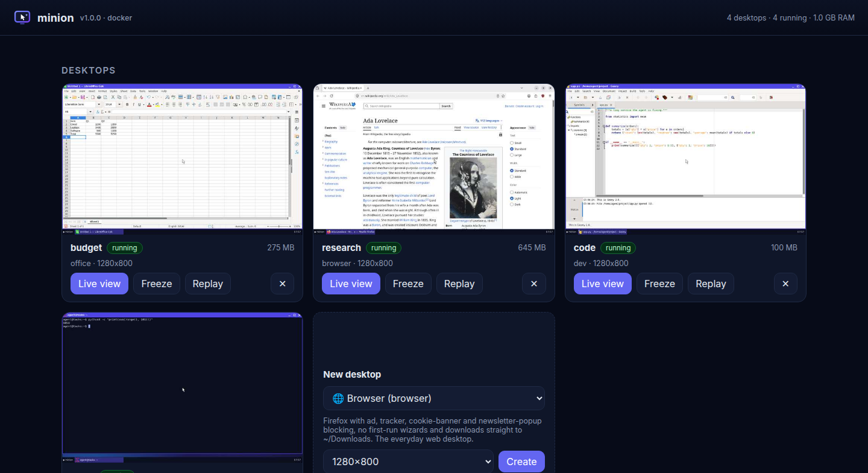868x473 pixels.
Task: Open the Browser (browser) desktop type dropdown
Action: 434,398
